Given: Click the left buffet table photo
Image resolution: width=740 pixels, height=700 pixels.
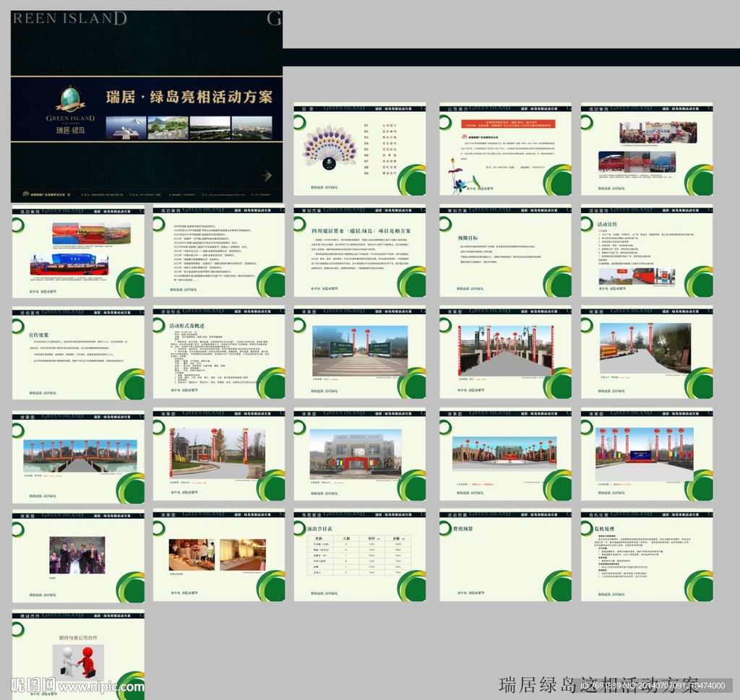Looking at the screenshot, I should pos(192,556).
